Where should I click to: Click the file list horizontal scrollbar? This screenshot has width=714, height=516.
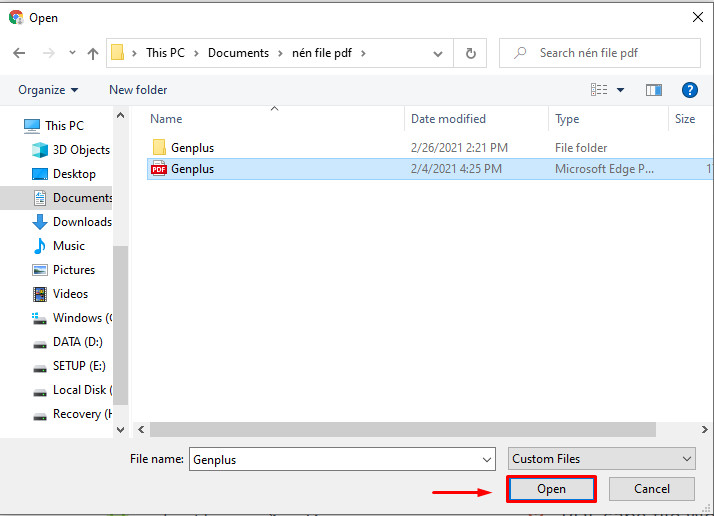pos(403,429)
